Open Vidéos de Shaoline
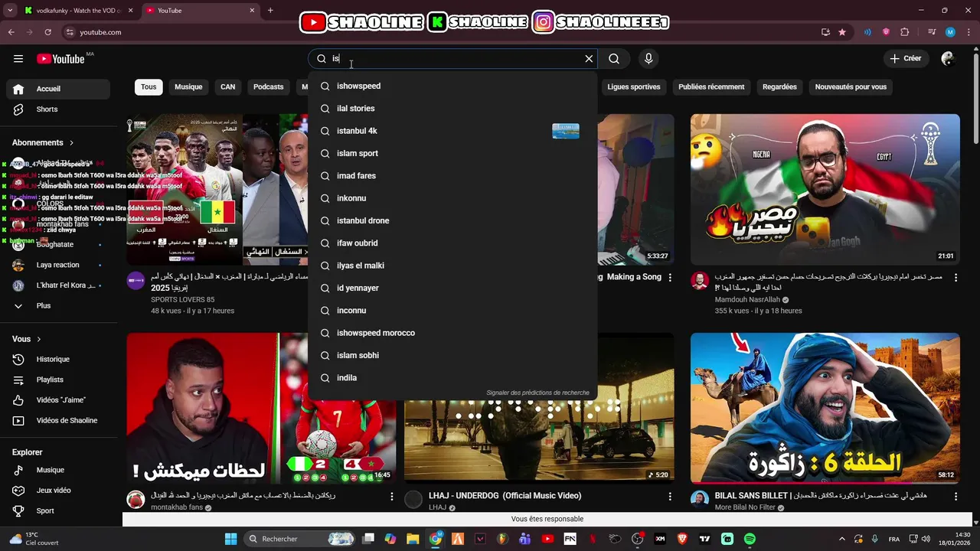Viewport: 980px width, 551px height. [58, 421]
